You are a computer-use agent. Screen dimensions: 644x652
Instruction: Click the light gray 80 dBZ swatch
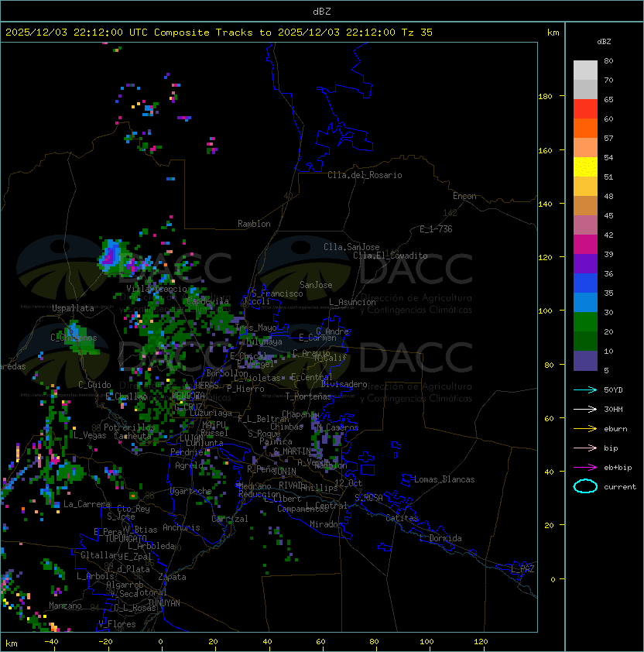pos(585,70)
